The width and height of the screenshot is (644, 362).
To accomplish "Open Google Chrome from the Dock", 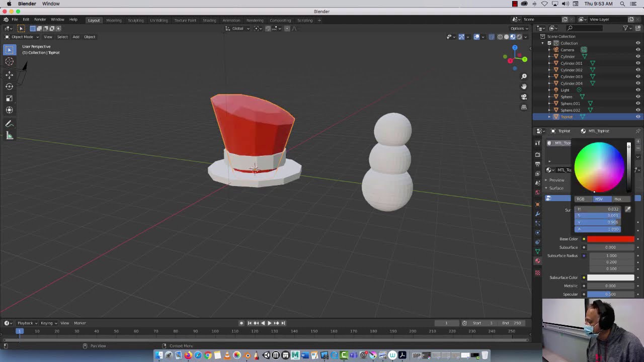I will click(x=208, y=355).
